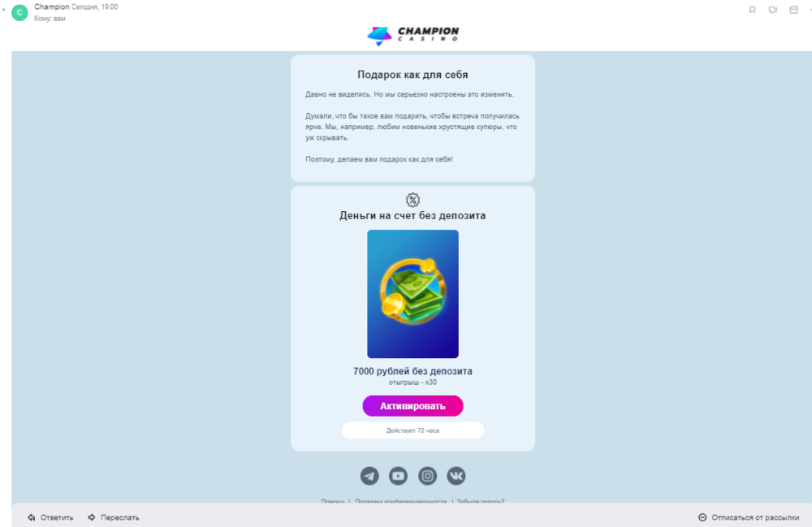This screenshot has height=527, width=812.
Task: Expand recipient details 'Кому: вам'
Action: pyautogui.click(x=50, y=19)
